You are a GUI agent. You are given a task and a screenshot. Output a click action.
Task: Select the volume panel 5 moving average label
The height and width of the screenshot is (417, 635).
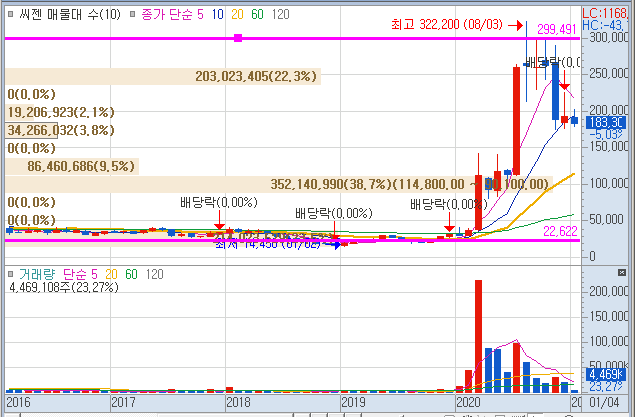click(x=94, y=274)
